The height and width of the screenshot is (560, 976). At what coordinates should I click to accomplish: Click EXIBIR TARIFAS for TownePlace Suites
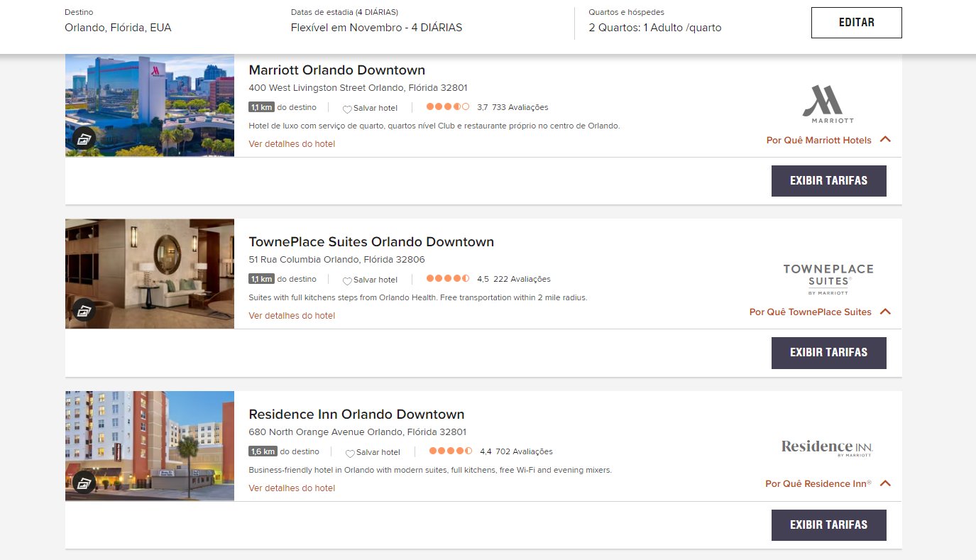(x=829, y=353)
